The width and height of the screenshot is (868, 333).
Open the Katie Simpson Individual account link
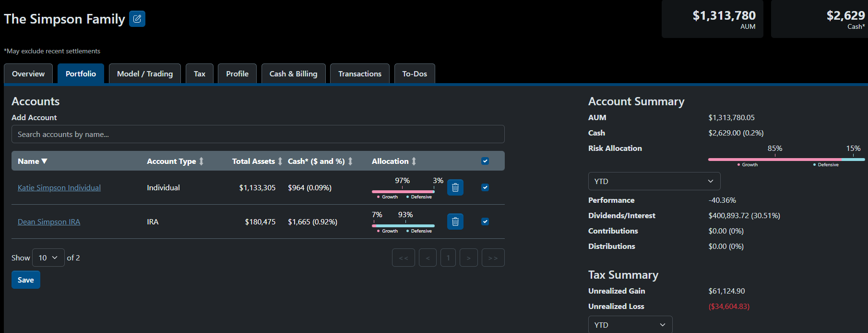coord(59,187)
